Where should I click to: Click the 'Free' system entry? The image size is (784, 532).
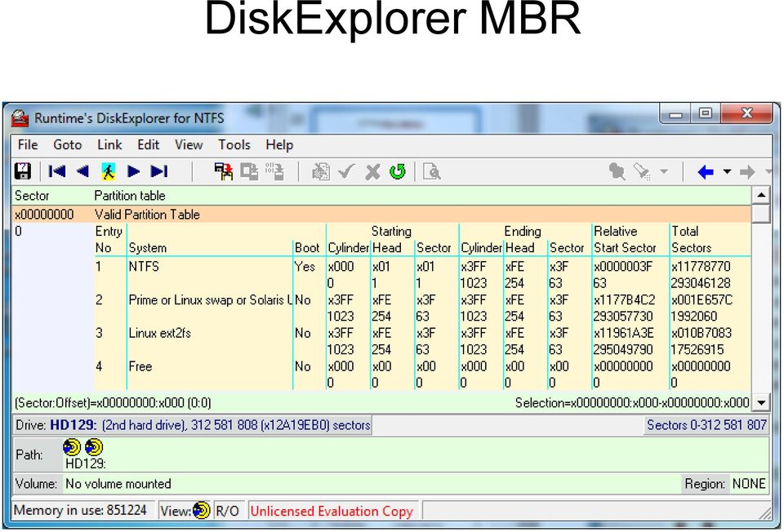click(140, 366)
